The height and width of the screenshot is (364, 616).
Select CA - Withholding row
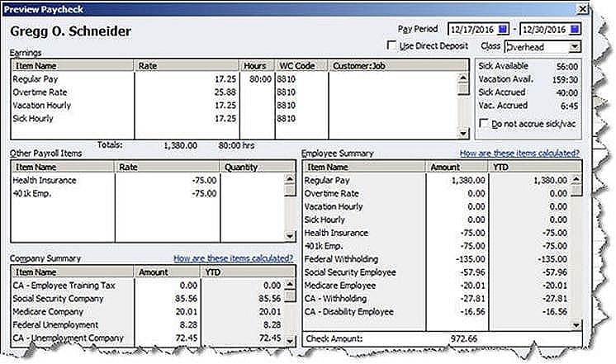point(437,299)
